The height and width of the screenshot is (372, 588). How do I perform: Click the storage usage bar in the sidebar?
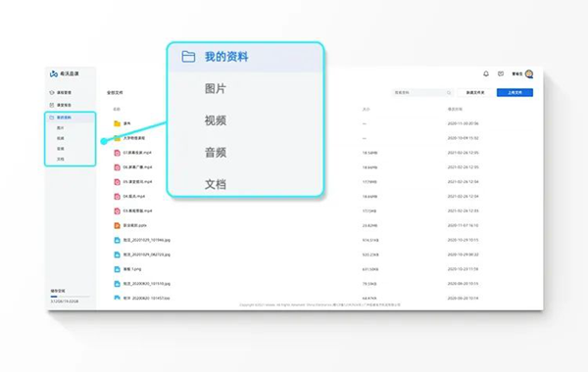pos(71,297)
